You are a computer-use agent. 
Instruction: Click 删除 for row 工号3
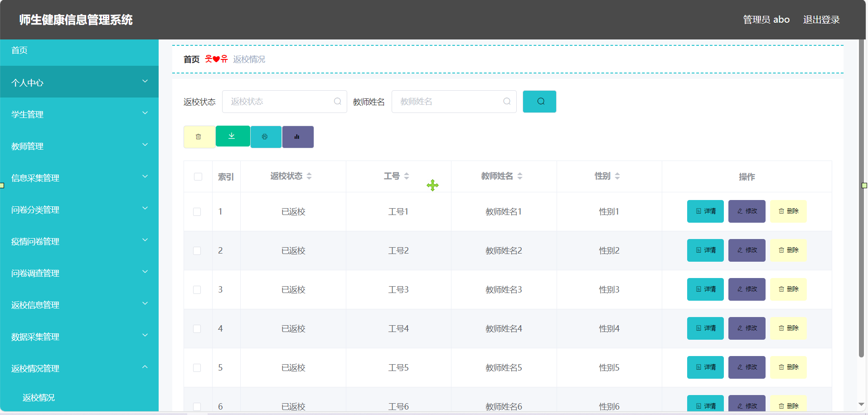(x=788, y=289)
